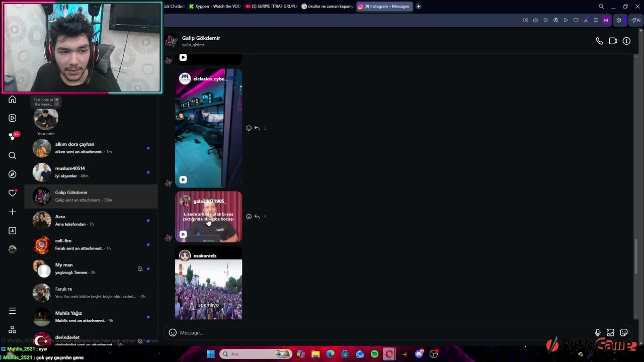Open the Opera profile M avatar
The width and height of the screenshot is (644, 362).
tap(606, 20)
